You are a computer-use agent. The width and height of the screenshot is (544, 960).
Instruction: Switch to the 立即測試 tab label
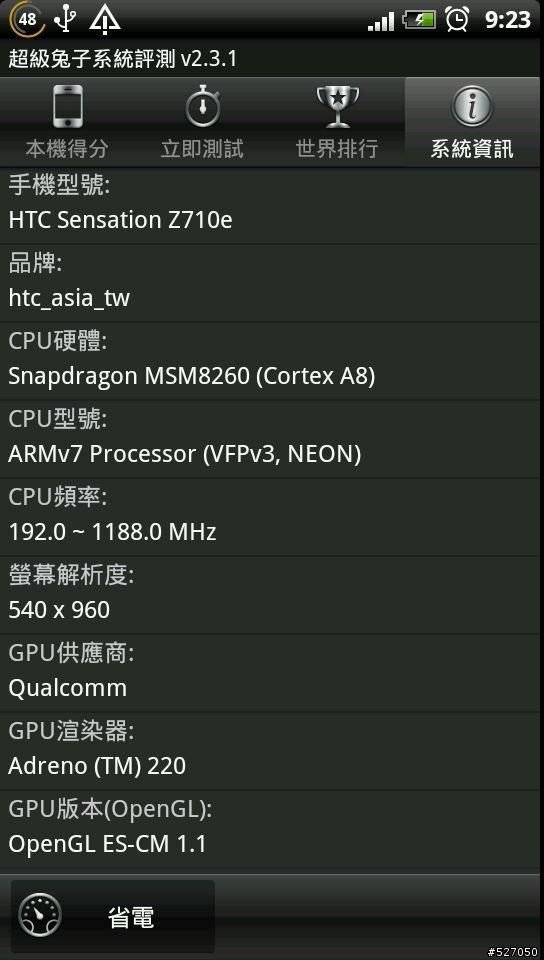click(x=203, y=149)
